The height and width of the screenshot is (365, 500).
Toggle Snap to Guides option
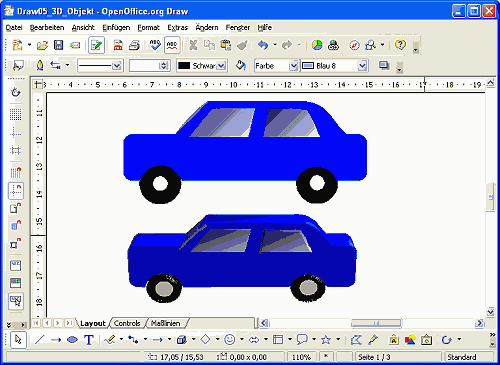15,191
